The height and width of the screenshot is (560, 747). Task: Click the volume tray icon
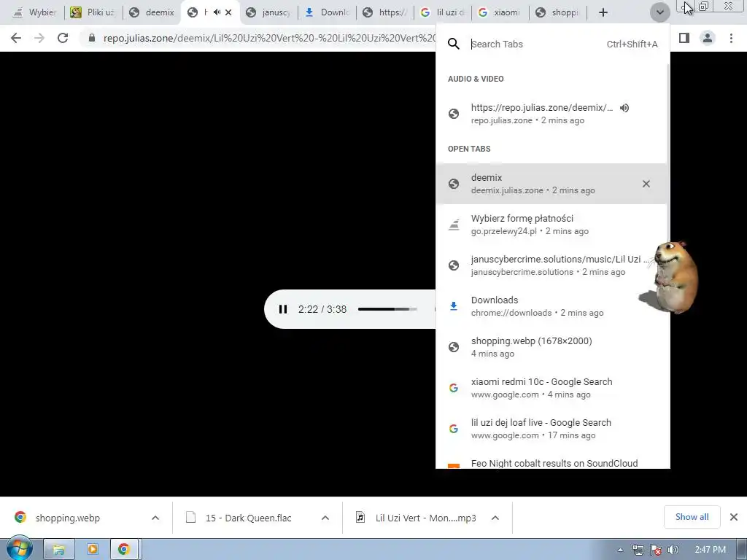673,550
